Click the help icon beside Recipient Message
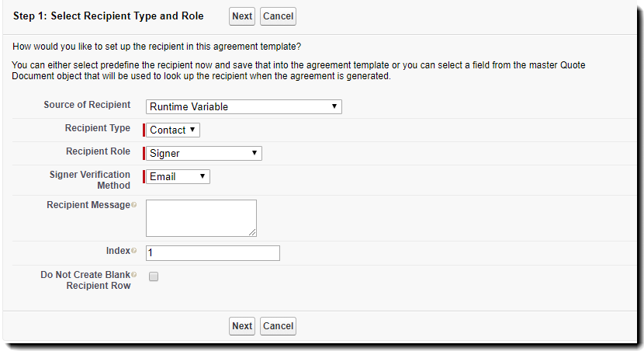The height and width of the screenshot is (351, 644). point(134,205)
